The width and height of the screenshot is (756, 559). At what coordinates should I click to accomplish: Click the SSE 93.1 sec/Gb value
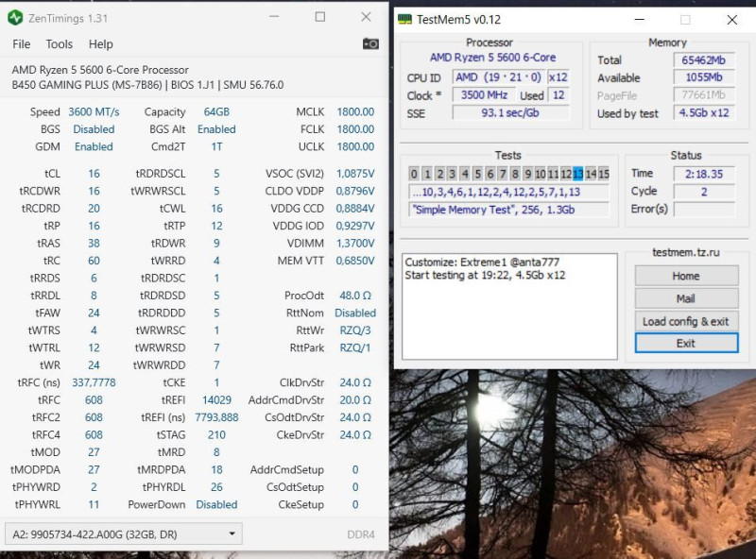tap(510, 112)
